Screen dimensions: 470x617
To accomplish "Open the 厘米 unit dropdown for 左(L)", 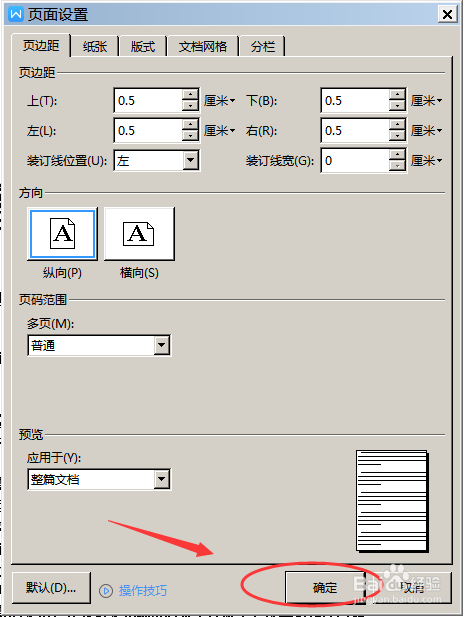I will pos(220,131).
